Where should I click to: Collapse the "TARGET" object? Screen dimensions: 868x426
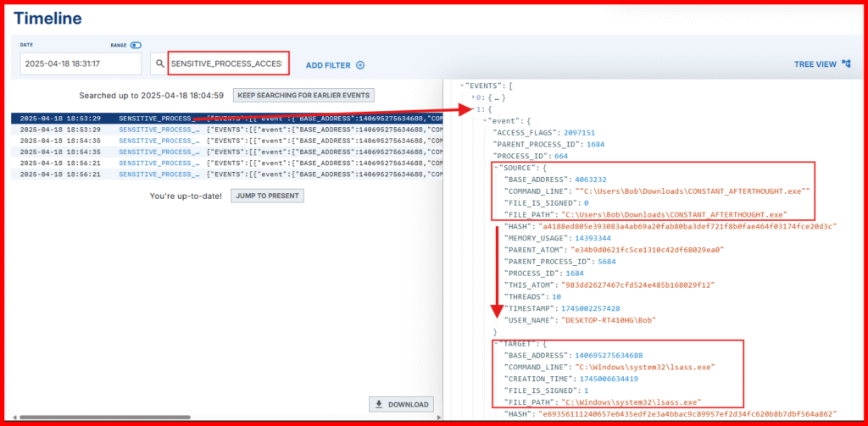tap(495, 344)
